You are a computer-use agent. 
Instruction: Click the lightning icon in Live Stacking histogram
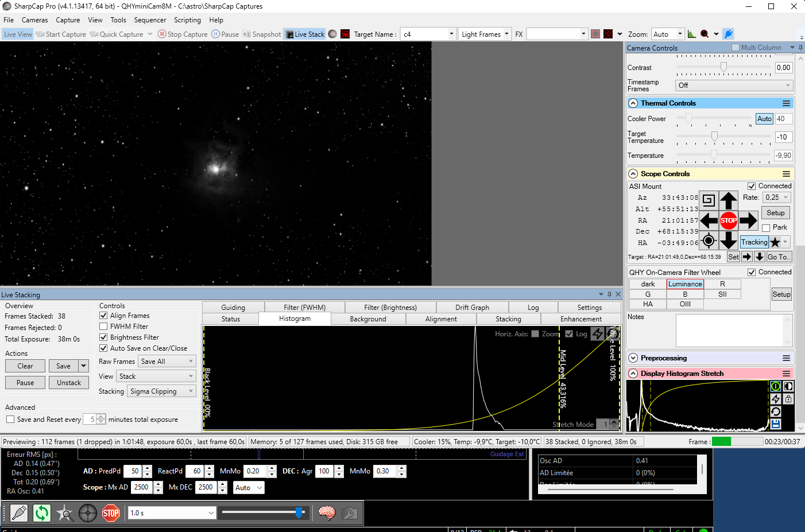click(598, 333)
